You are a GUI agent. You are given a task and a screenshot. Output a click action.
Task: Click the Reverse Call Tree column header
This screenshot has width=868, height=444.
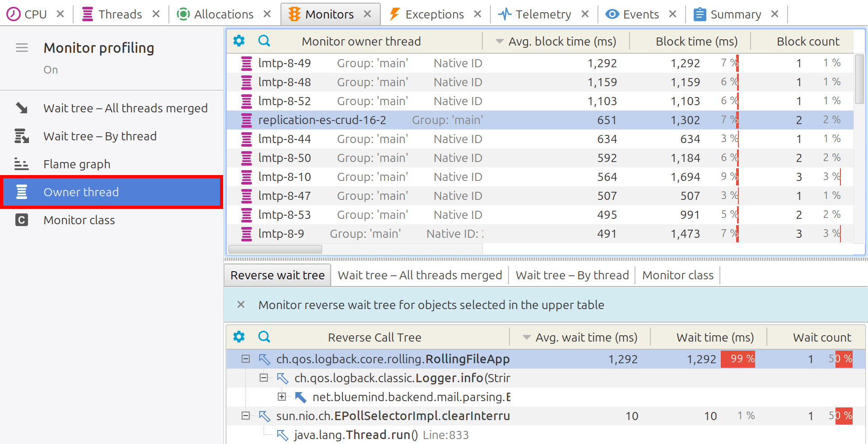(x=374, y=338)
